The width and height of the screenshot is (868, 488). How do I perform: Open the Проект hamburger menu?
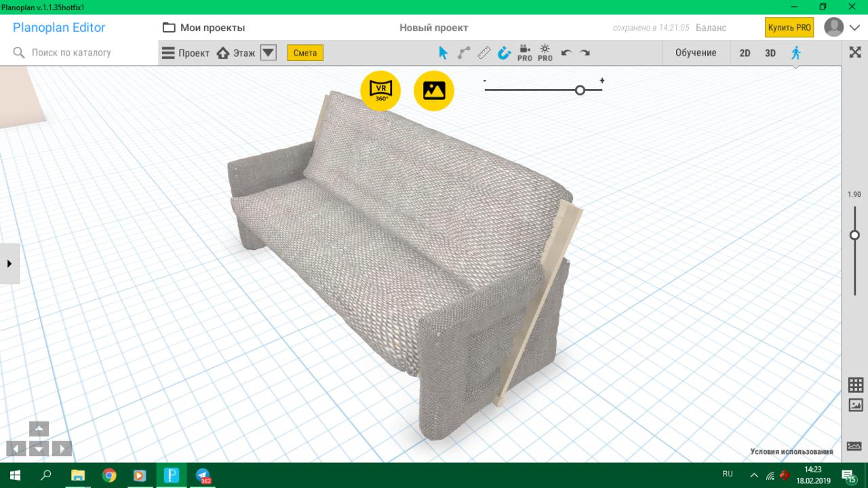click(x=184, y=53)
